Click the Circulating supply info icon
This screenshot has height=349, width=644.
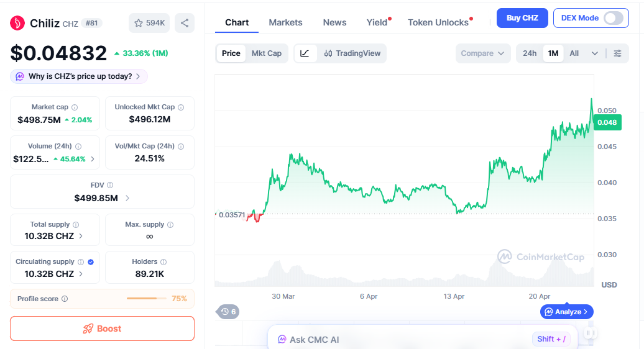(x=81, y=262)
